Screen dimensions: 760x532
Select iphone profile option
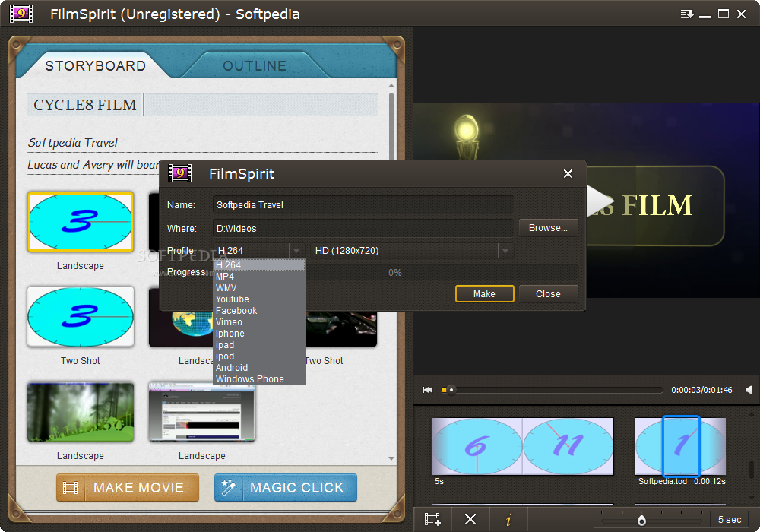click(259, 334)
